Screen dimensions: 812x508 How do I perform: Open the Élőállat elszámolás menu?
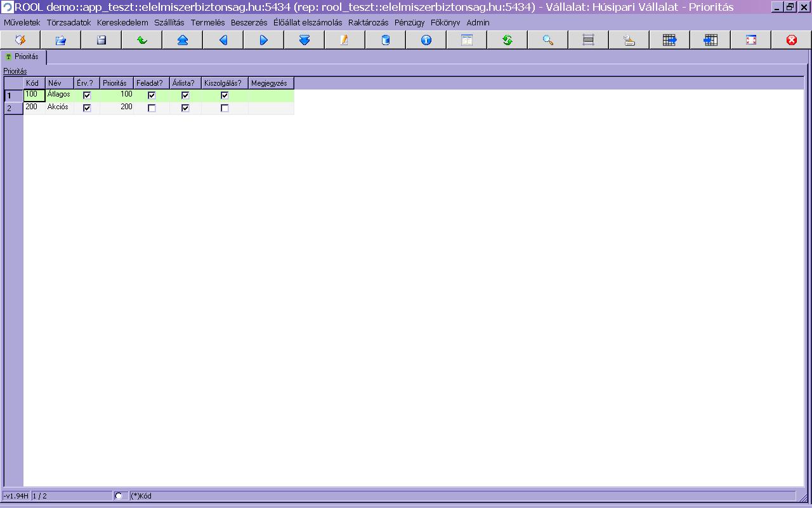pyautogui.click(x=308, y=22)
